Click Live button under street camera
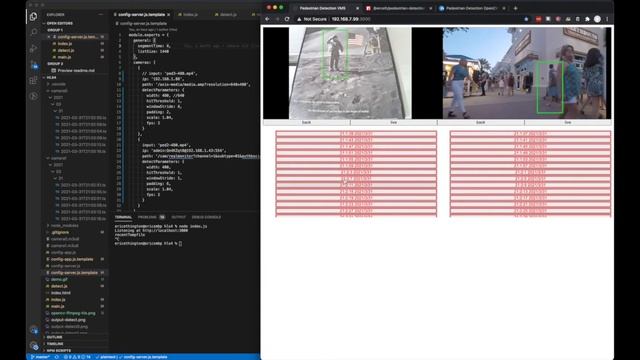 (x=568, y=122)
